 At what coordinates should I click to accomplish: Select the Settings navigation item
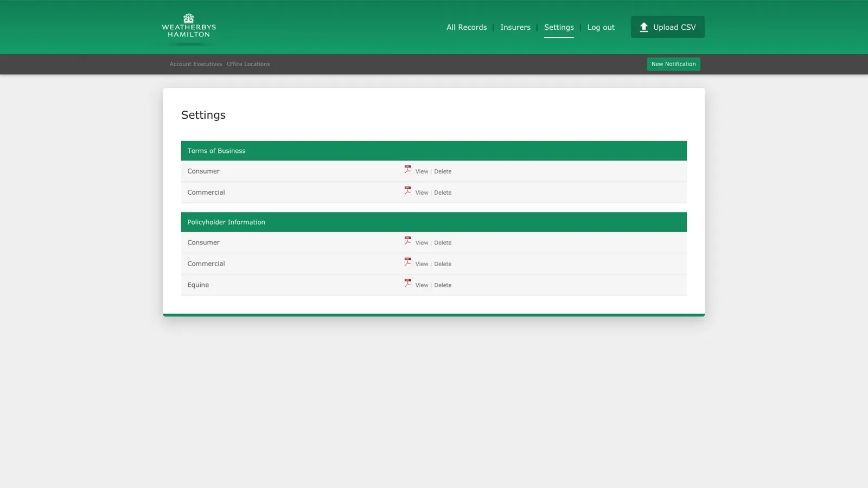559,27
